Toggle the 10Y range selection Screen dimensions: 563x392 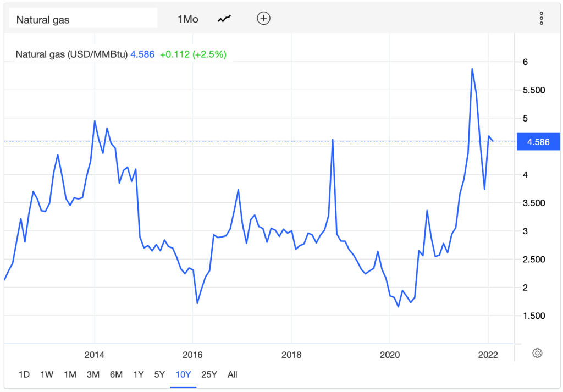click(x=183, y=374)
